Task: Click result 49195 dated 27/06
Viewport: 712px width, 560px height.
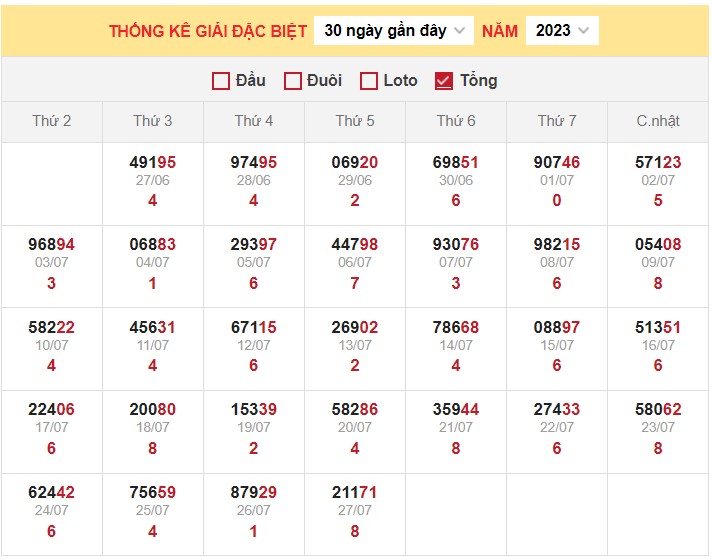Action: pos(153,162)
